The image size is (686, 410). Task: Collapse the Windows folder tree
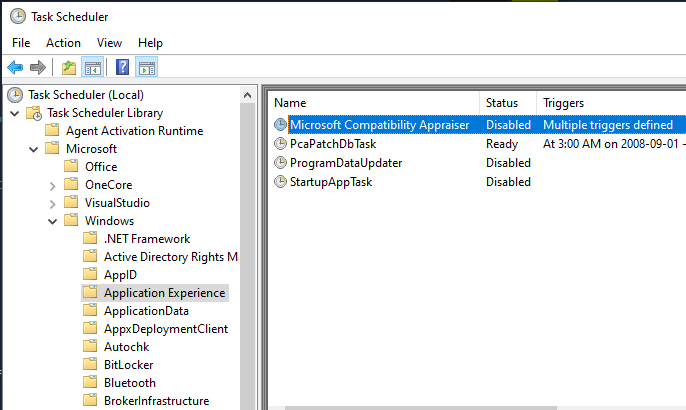click(52, 221)
